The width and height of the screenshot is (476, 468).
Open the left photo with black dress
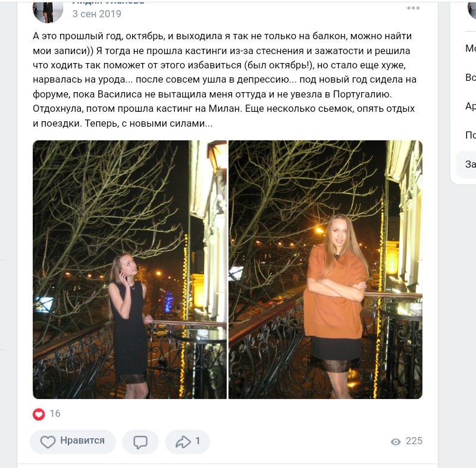pyautogui.click(x=130, y=269)
